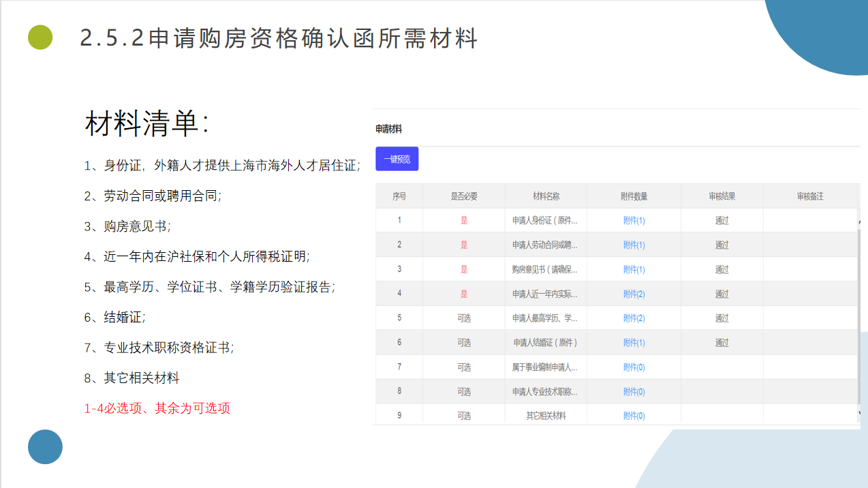868x488 pixels.
Task: Click list item 5、最高学历、学位证书、学籍学历验证报告
Action: click(210, 287)
